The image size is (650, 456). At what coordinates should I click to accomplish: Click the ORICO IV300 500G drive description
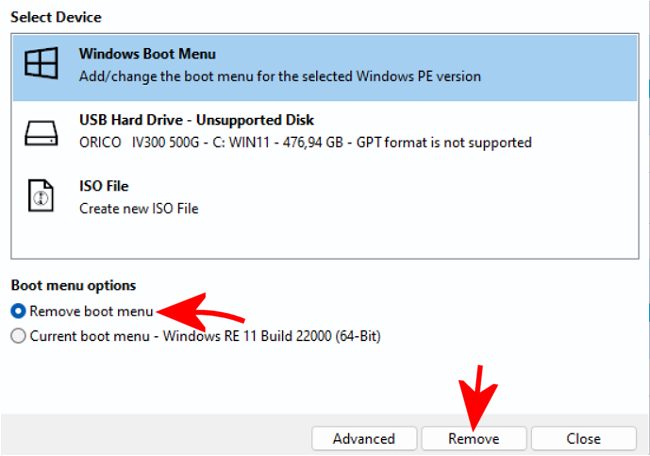click(x=305, y=142)
